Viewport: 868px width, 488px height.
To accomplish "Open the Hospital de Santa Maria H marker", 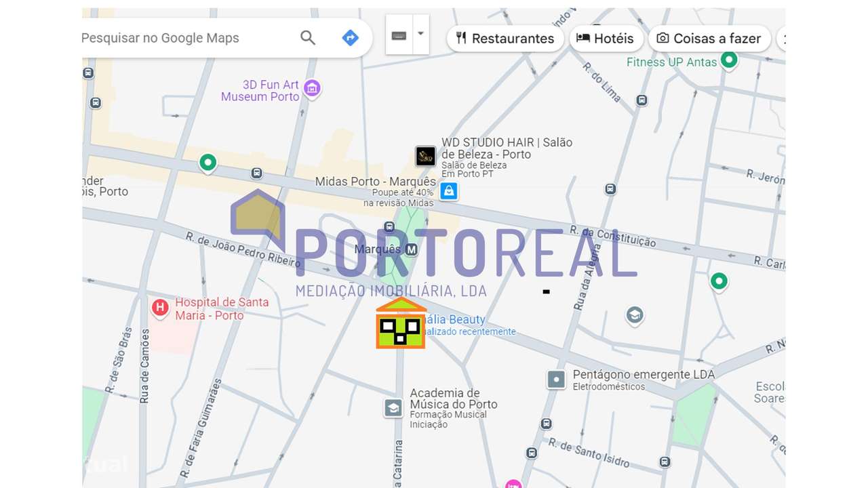I will 160,308.
